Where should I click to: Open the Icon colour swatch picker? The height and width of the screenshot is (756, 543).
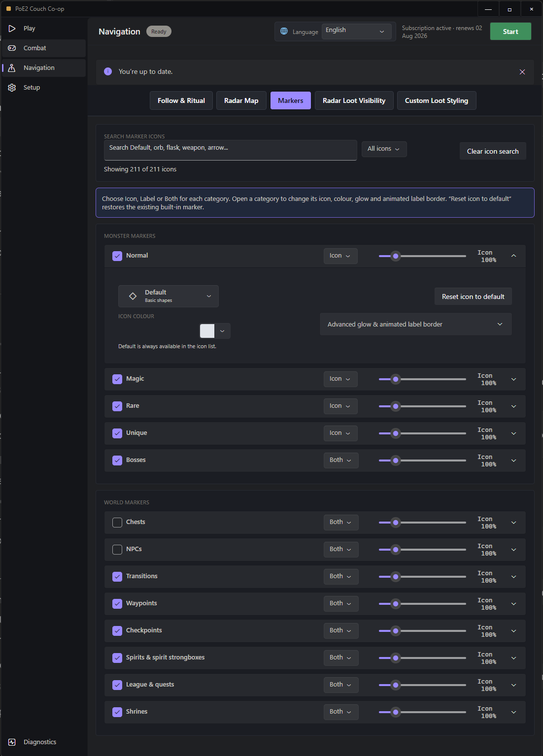click(215, 331)
